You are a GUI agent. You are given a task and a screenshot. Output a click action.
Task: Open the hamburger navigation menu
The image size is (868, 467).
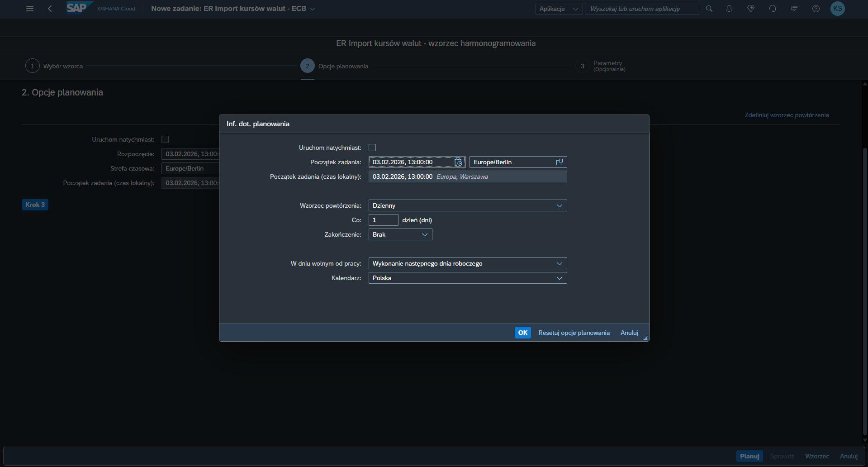[30, 9]
